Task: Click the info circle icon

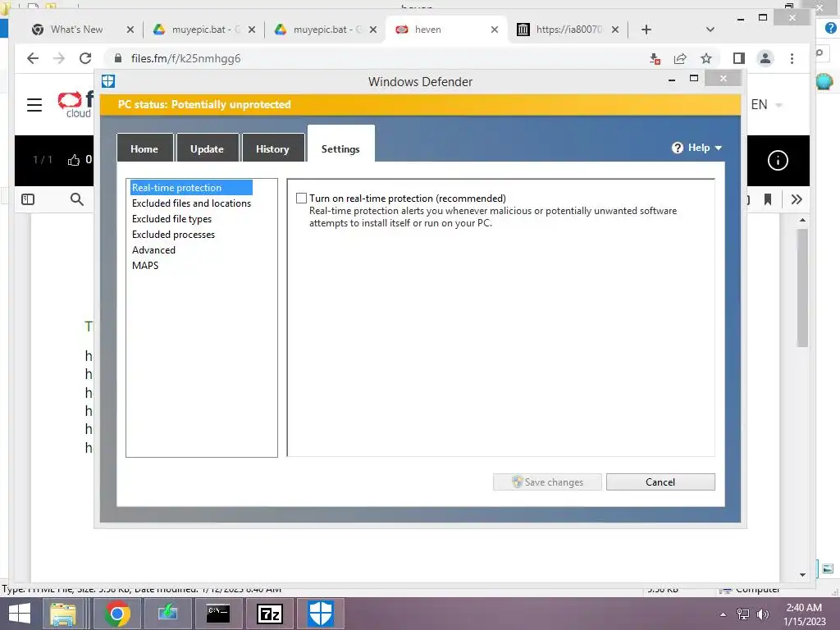Action: click(778, 160)
